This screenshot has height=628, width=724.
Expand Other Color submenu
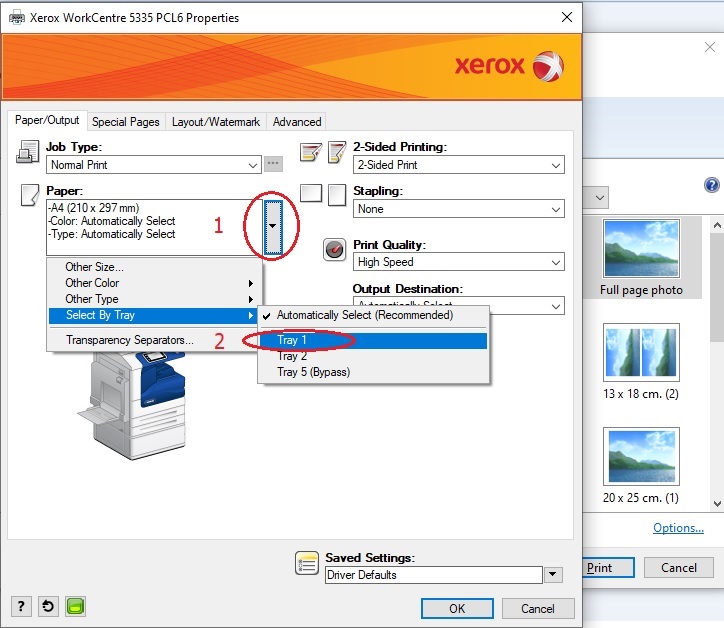click(x=155, y=283)
